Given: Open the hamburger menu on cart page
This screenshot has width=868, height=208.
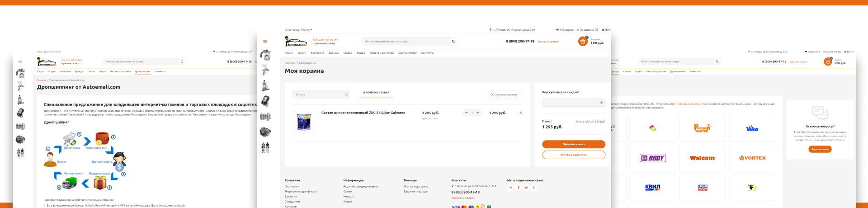Looking at the screenshot, I should tap(265, 41).
